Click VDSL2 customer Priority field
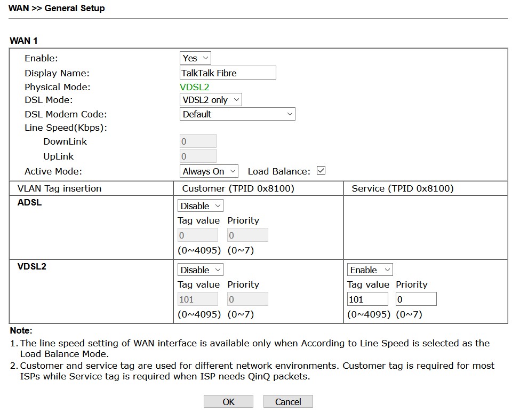The image size is (520, 420). [247, 299]
